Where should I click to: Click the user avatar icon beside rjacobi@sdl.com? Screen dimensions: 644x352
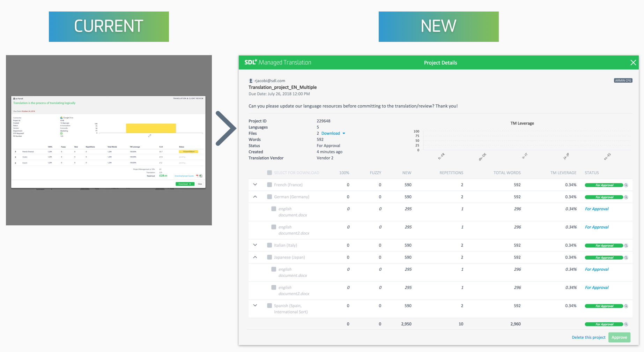pos(251,81)
